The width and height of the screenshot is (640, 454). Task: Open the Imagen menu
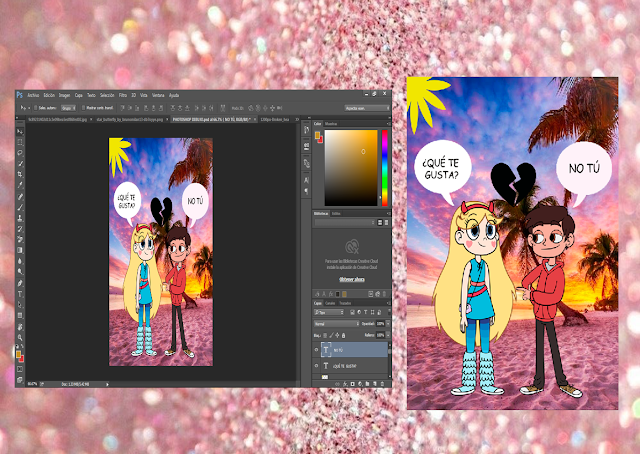click(64, 96)
